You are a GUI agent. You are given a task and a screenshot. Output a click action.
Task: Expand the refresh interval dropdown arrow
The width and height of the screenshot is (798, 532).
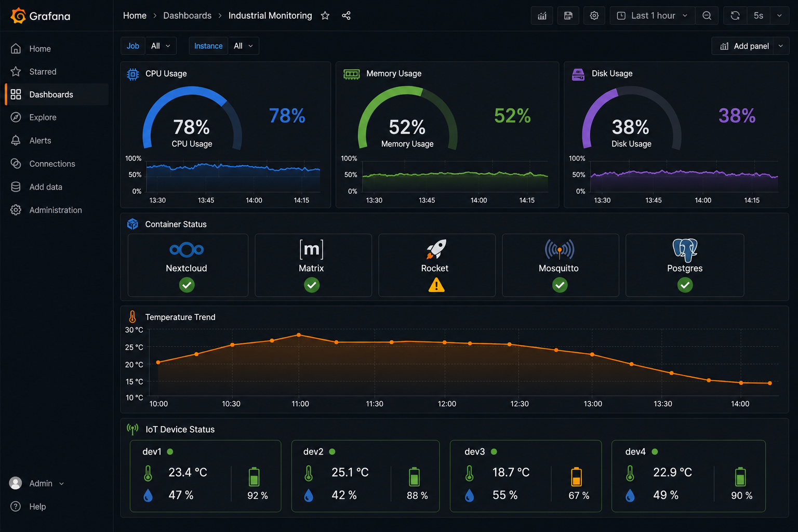[779, 16]
